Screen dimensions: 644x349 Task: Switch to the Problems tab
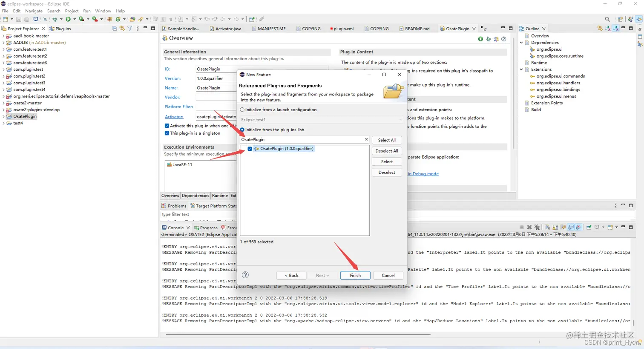(174, 206)
